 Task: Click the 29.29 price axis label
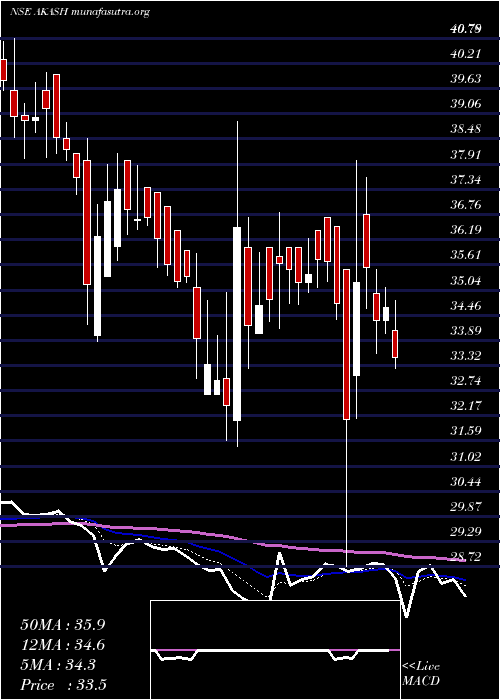[x=466, y=532]
